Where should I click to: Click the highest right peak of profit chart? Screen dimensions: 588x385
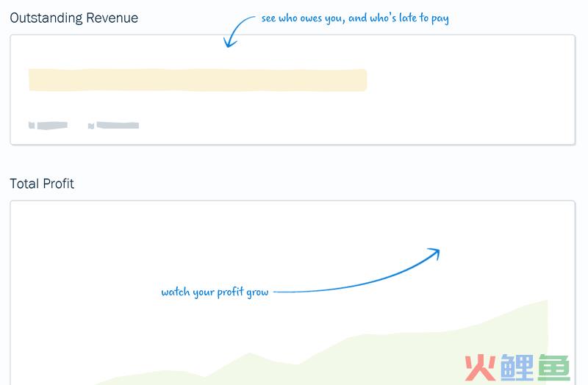tap(545, 301)
